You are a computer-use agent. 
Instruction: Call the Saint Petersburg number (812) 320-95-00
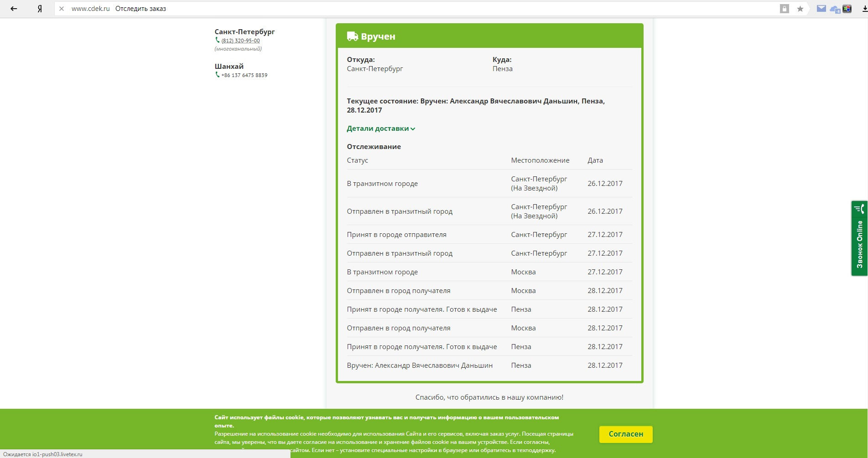click(x=240, y=41)
